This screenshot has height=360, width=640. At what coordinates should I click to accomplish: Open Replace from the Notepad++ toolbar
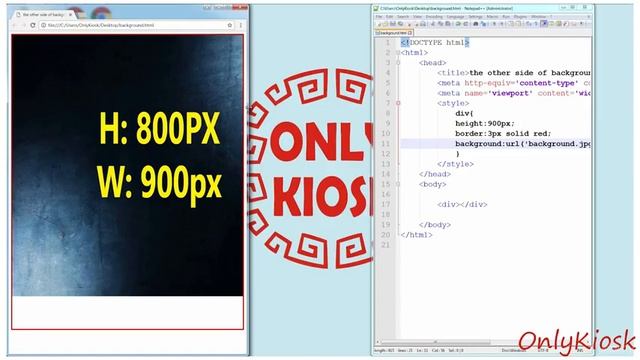[484, 24]
